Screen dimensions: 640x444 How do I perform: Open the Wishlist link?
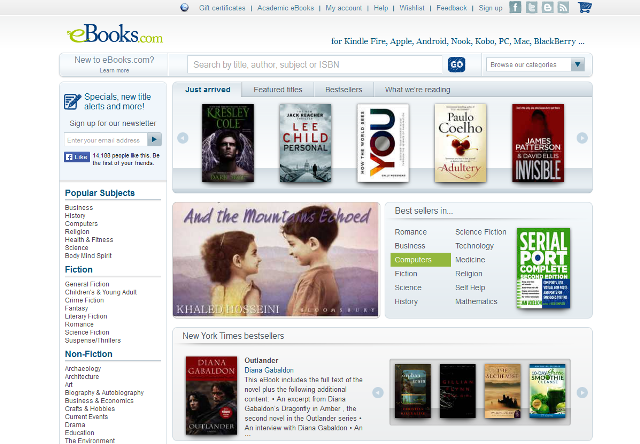412,8
